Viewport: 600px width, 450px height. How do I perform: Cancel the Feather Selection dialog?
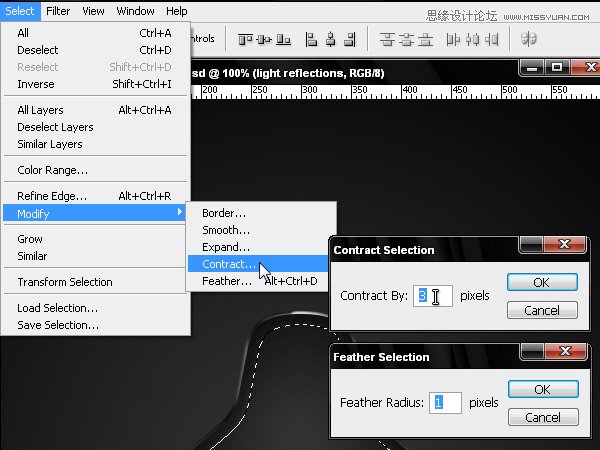543,417
